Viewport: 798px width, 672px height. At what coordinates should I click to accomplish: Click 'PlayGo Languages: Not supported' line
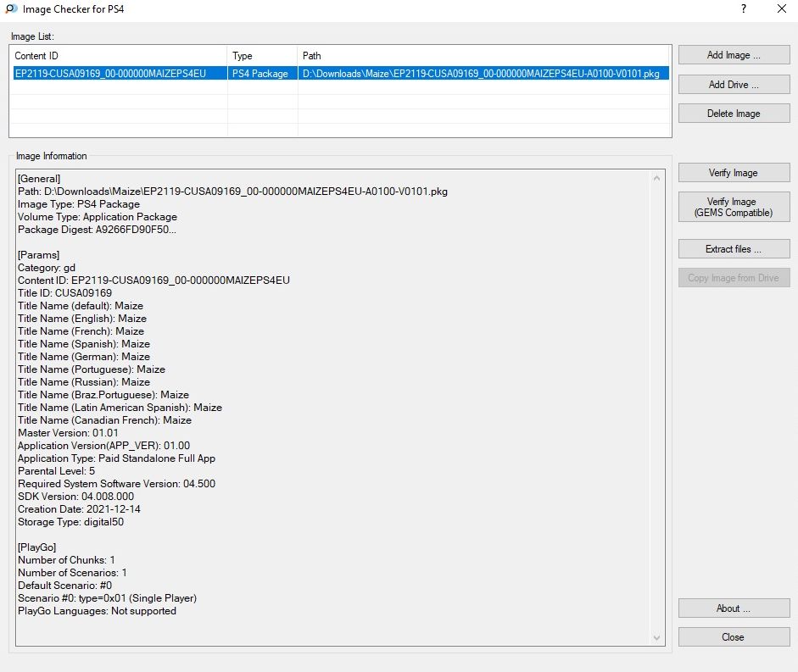[x=98, y=611]
